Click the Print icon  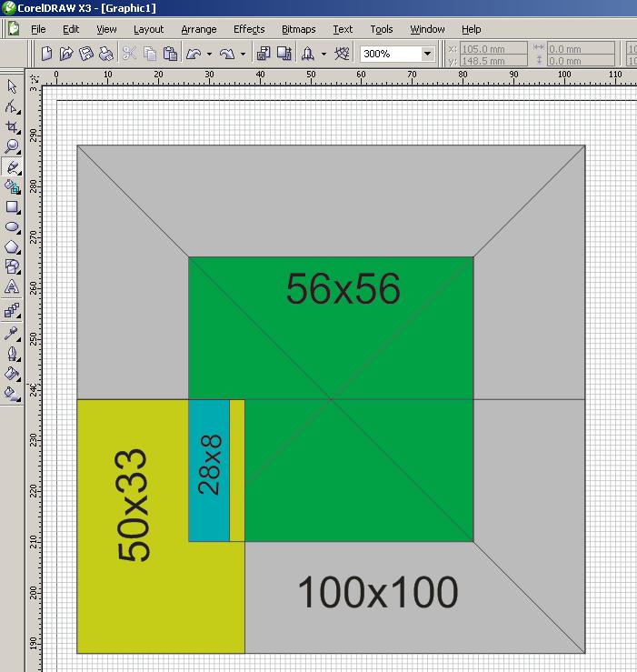click(x=105, y=54)
